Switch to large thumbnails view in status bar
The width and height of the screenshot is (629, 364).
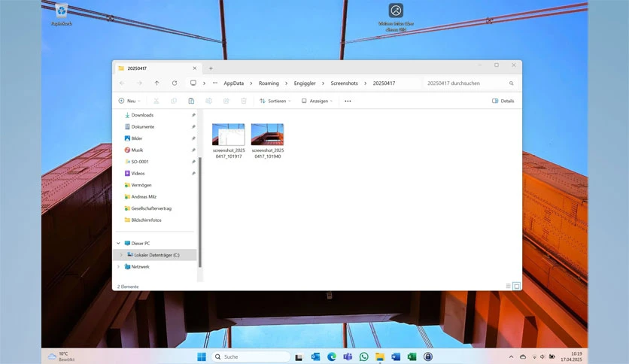click(517, 286)
